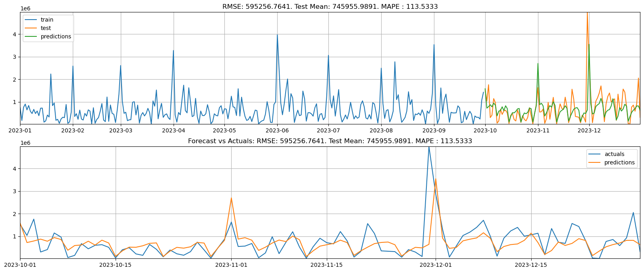This screenshot has width=644, height=272.
Task: Click the 'predictions' label in bottom chart legend
Action: tap(619, 162)
